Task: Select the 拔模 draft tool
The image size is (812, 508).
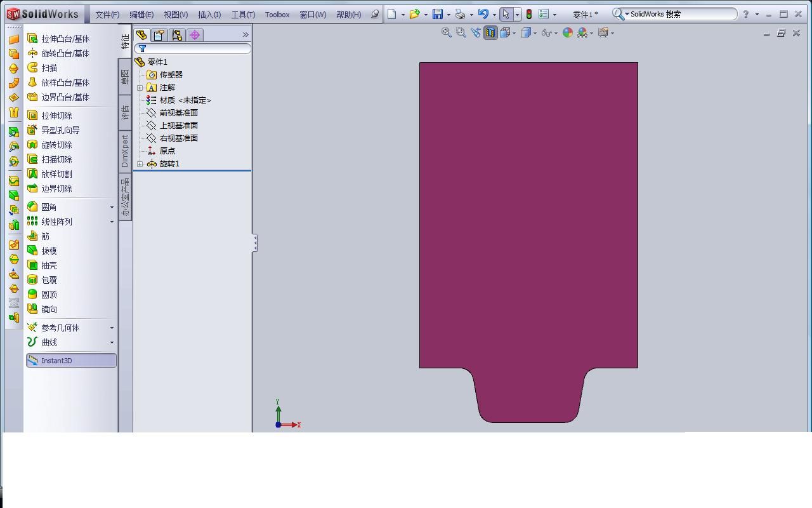Action: click(42, 251)
